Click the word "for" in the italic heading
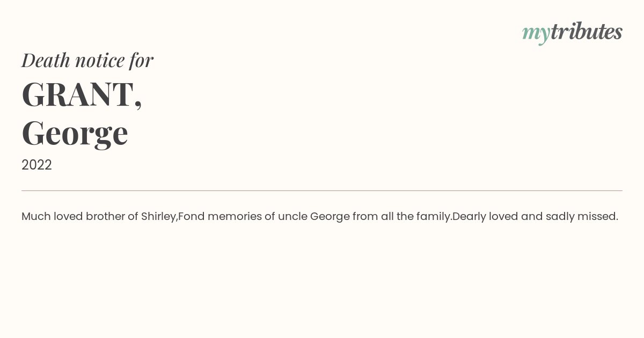The height and width of the screenshot is (338, 644). click(x=141, y=60)
